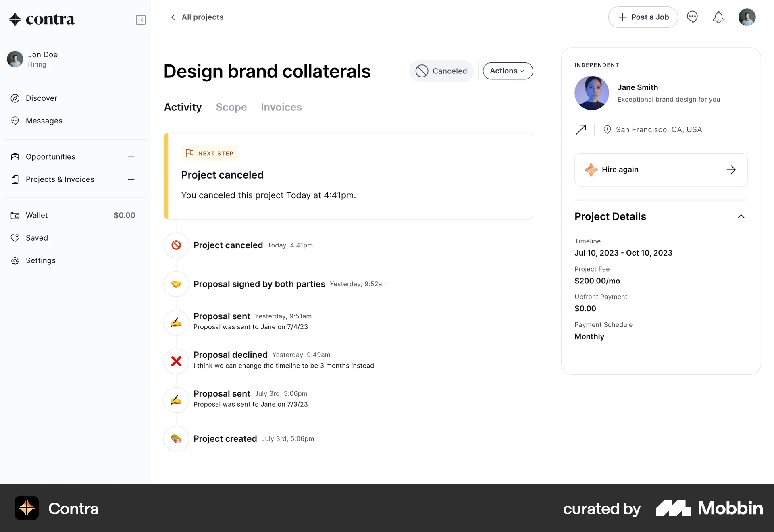This screenshot has height=532, width=774.
Task: Click the Post a Job button
Action: pyautogui.click(x=643, y=17)
